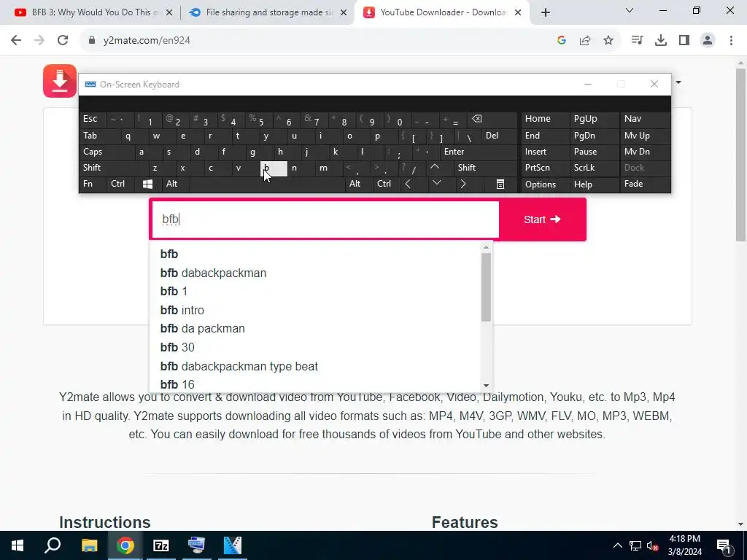
Task: Choose suggestion 'bfb da packman'
Action: [203, 329]
